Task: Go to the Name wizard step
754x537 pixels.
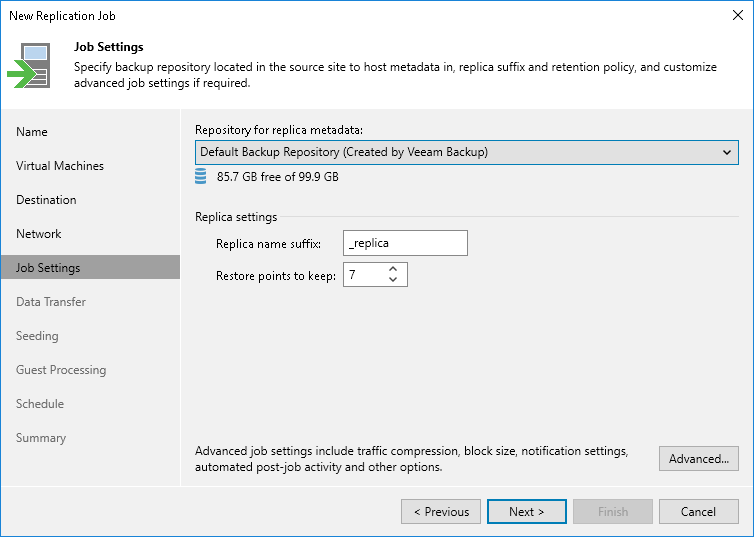Action: click(x=32, y=132)
